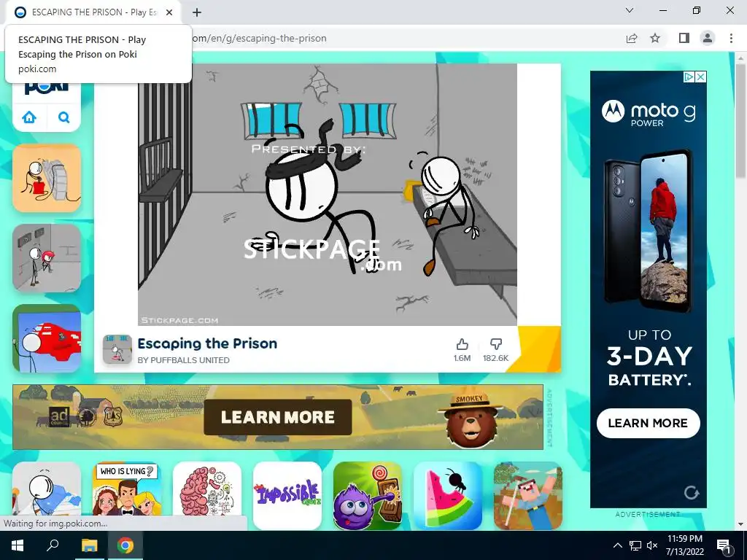Click the Chrome taskbar icon

[125, 545]
